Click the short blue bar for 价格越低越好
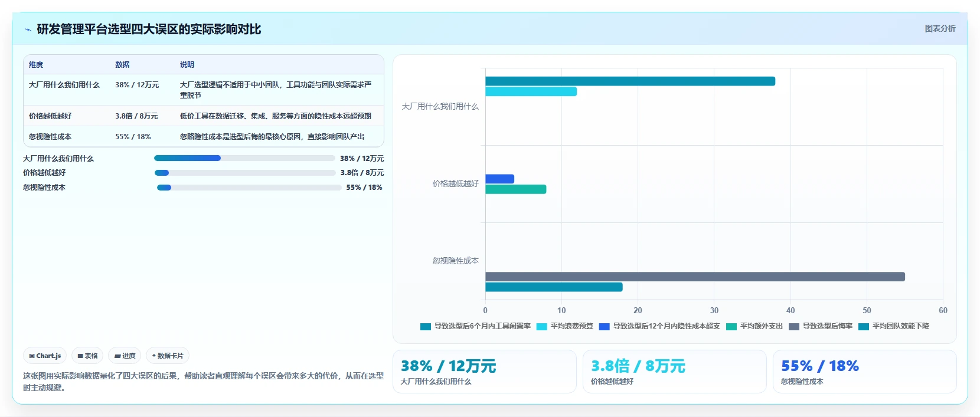This screenshot has width=980, height=417. point(499,179)
